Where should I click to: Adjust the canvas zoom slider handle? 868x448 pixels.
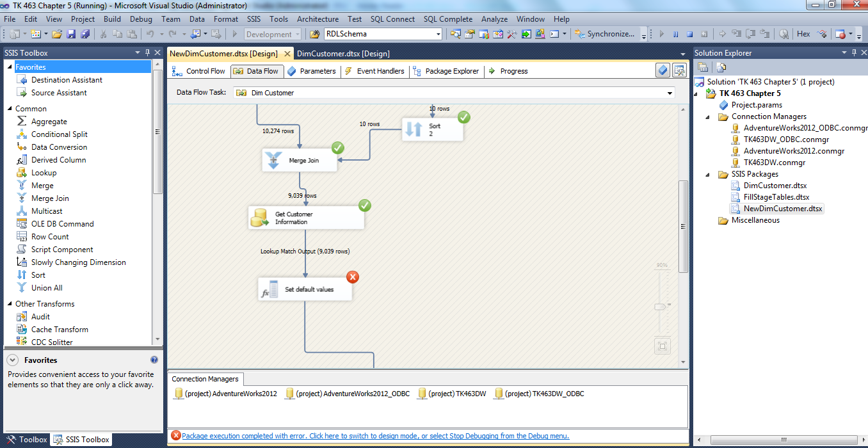click(661, 307)
